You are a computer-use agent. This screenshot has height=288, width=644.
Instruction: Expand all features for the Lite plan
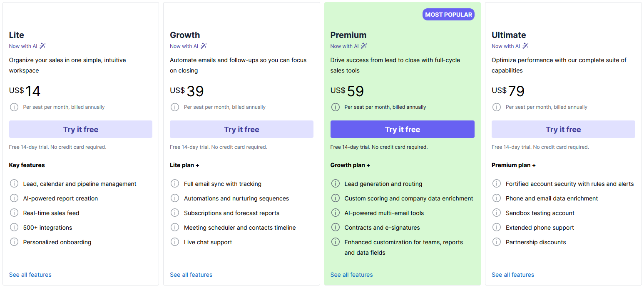point(30,275)
